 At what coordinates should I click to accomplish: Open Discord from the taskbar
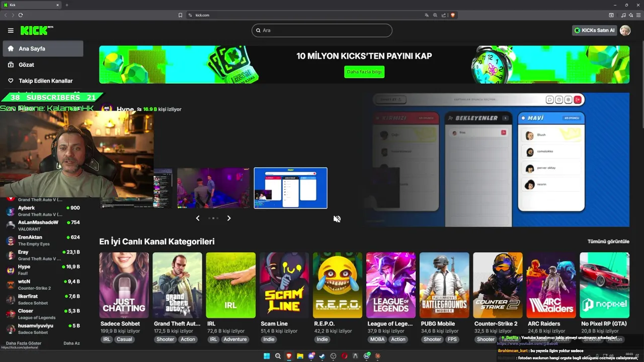point(311,356)
